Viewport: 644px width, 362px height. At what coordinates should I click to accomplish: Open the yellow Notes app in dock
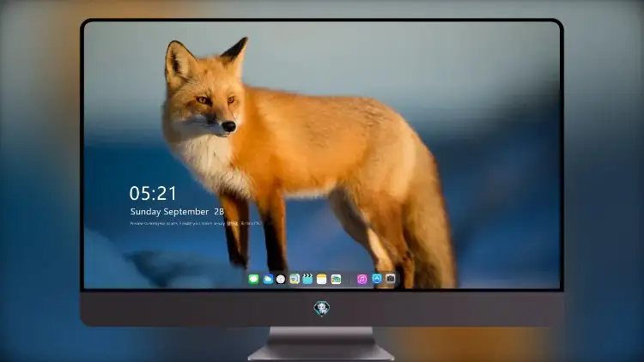coord(322,279)
